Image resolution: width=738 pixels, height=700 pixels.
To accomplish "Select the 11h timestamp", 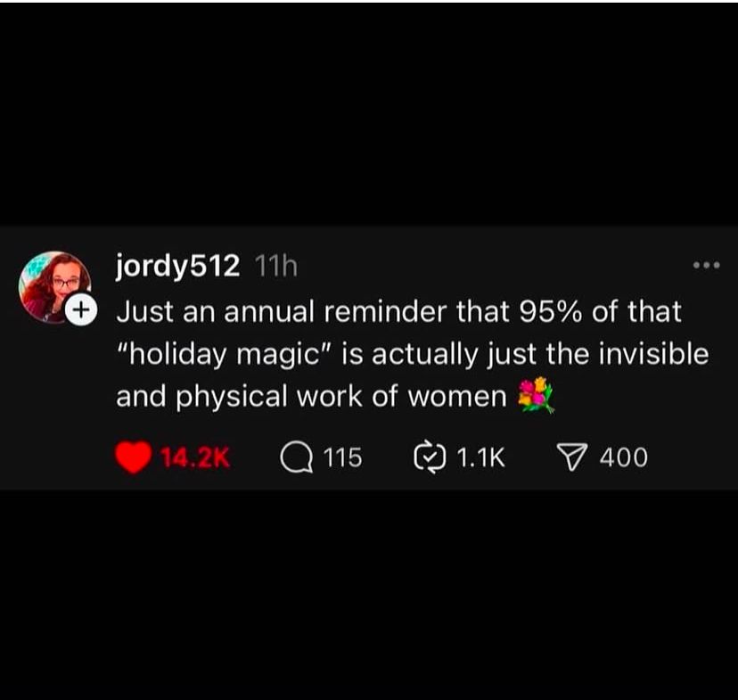I will (275, 267).
